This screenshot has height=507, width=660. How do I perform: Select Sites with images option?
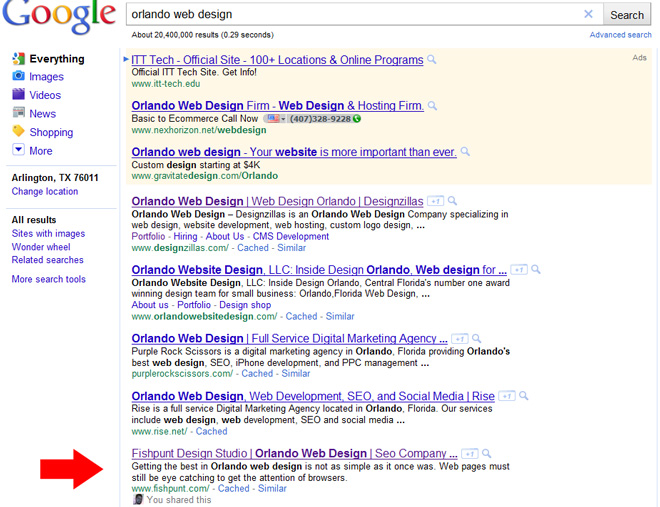click(x=48, y=234)
